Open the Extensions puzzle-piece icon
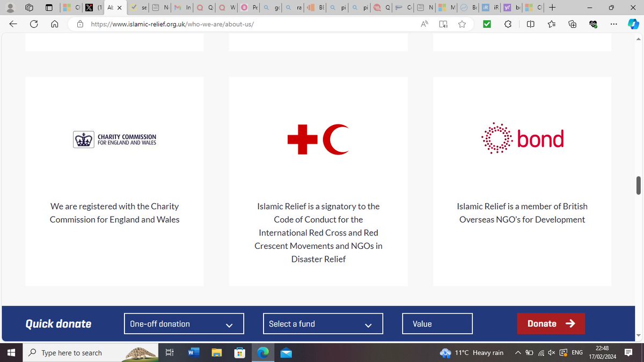This screenshot has height=362, width=644. coord(509,24)
